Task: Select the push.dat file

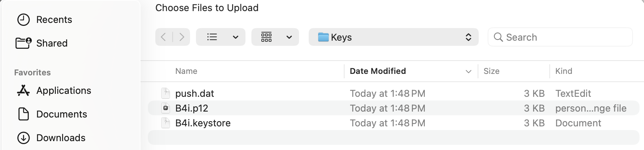Action: point(194,93)
